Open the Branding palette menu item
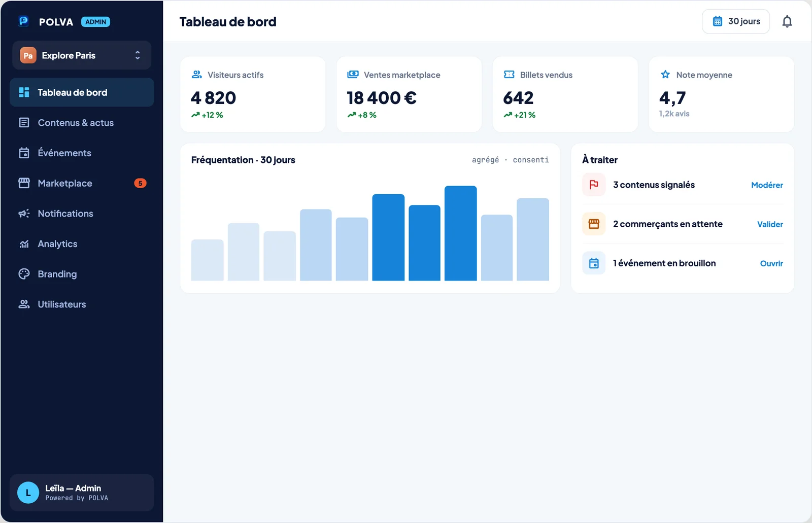 pos(82,274)
